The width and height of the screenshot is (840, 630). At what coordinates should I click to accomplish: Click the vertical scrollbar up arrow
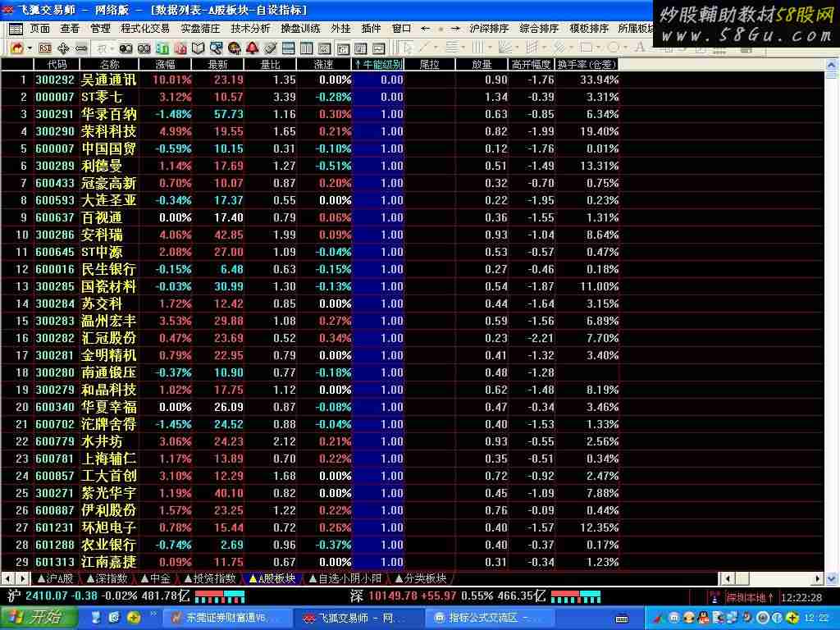tap(832, 64)
